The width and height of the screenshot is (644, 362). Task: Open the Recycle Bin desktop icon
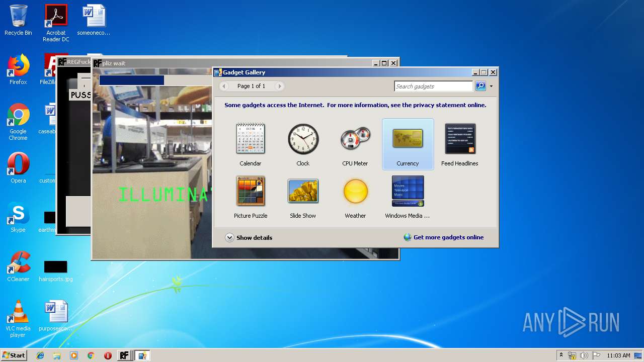pyautogui.click(x=18, y=20)
